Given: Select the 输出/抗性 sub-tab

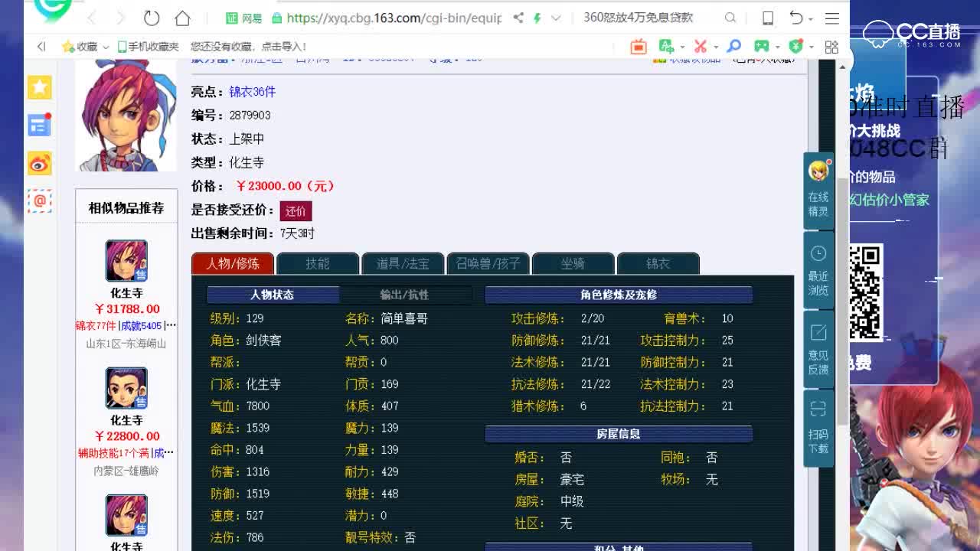Looking at the screenshot, I should [405, 295].
